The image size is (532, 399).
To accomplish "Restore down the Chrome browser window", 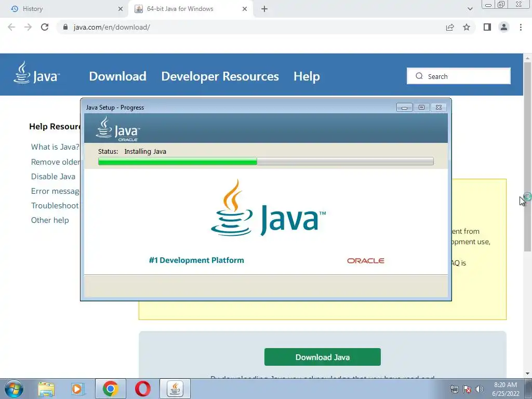I will [501, 5].
